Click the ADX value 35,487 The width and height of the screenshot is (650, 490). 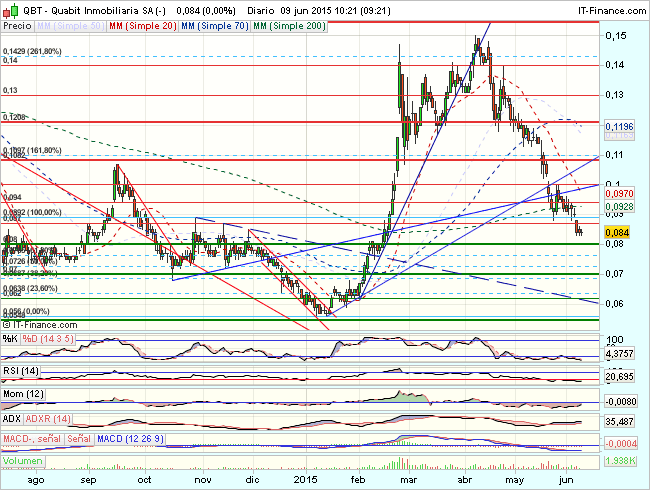619,422
